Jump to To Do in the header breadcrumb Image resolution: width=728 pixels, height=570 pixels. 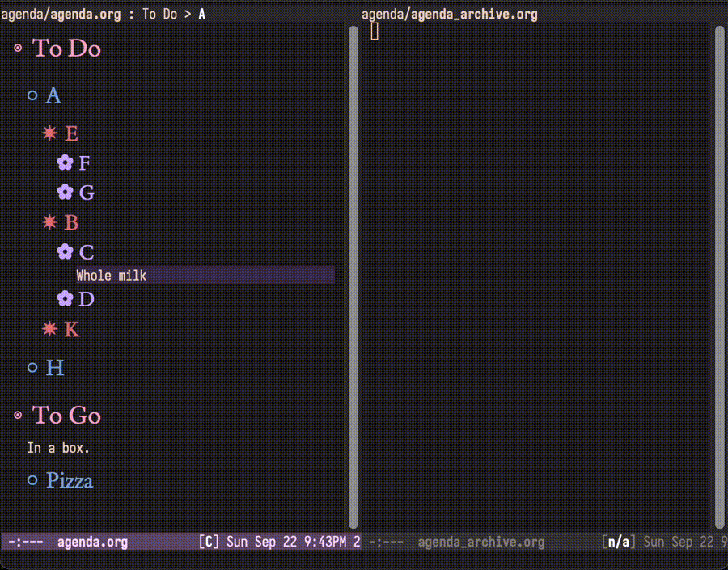[159, 15]
